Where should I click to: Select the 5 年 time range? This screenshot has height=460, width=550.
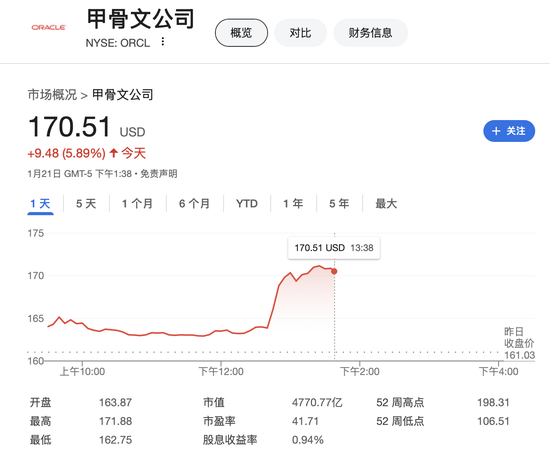coord(339,204)
